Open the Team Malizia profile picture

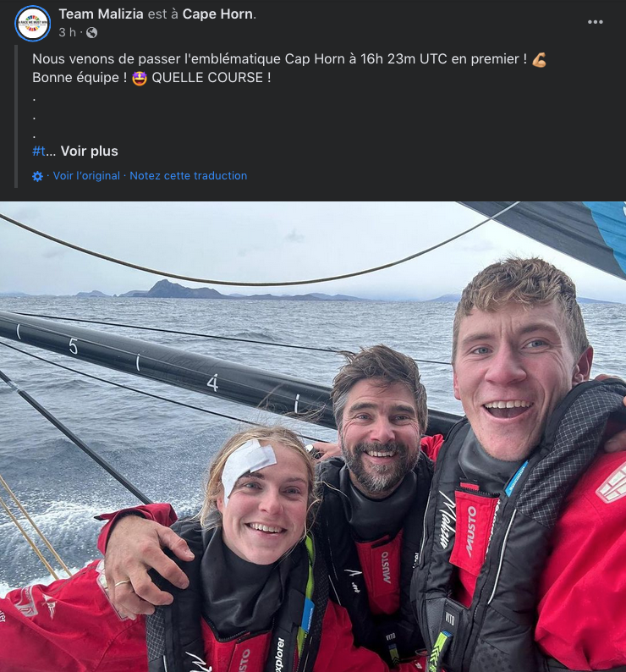(x=32, y=23)
